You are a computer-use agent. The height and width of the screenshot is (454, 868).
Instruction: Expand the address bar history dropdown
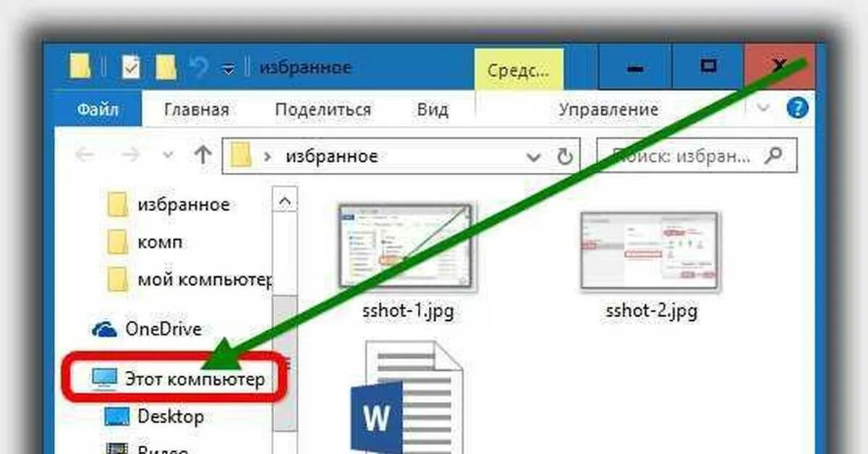tap(534, 156)
